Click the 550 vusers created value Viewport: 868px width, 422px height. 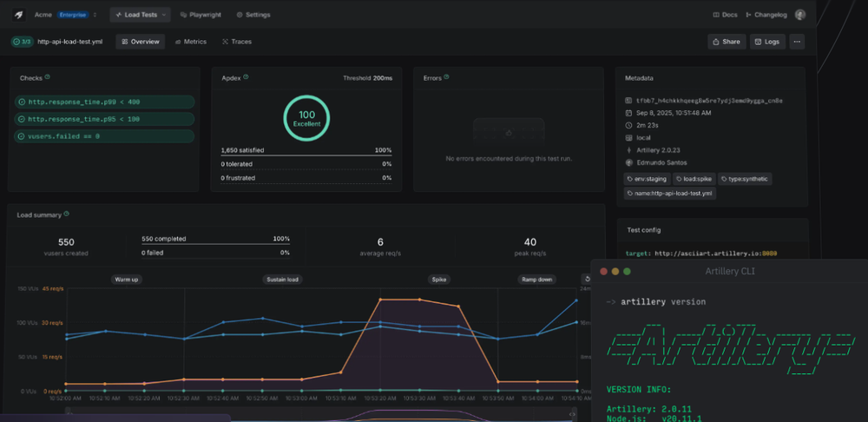(67, 242)
